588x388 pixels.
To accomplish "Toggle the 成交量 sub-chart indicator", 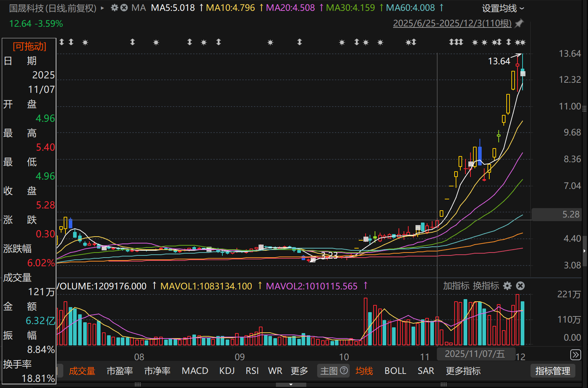I will click(82, 371).
